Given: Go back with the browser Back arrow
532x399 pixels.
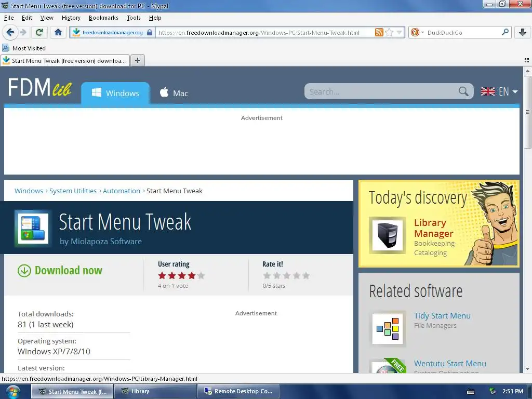Looking at the screenshot, I should pyautogui.click(x=10, y=32).
